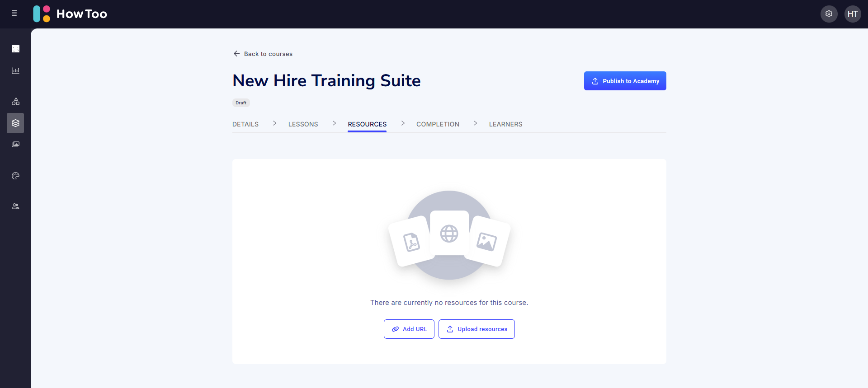
Task: Click the Upload resources button
Action: [x=476, y=329]
